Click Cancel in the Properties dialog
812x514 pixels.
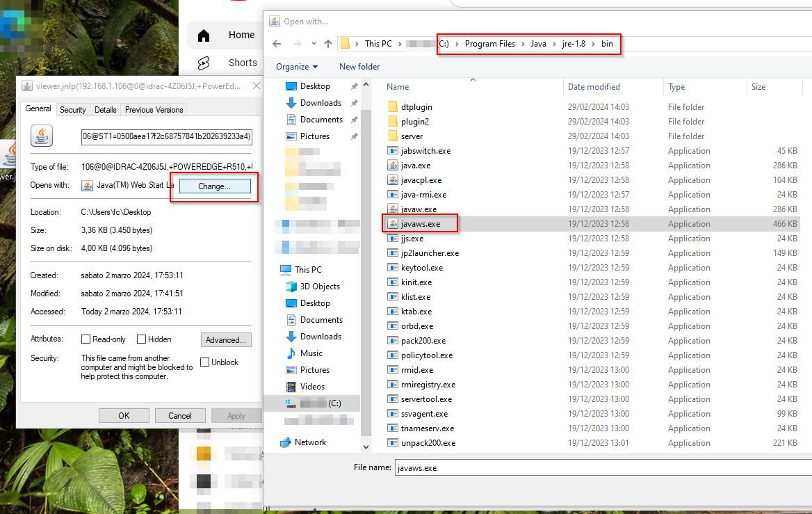[x=179, y=415]
